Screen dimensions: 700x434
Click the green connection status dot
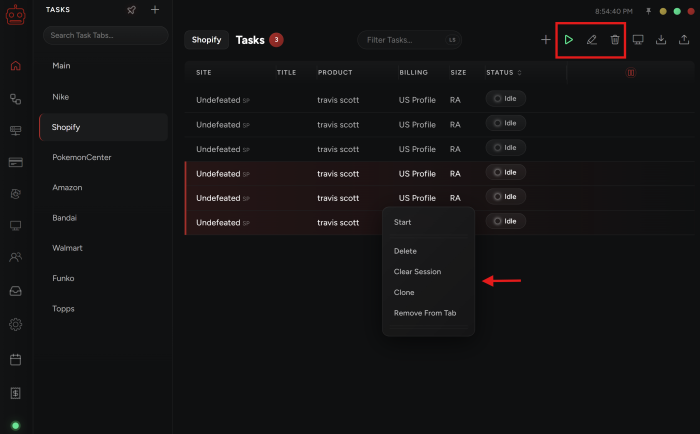pos(16,426)
